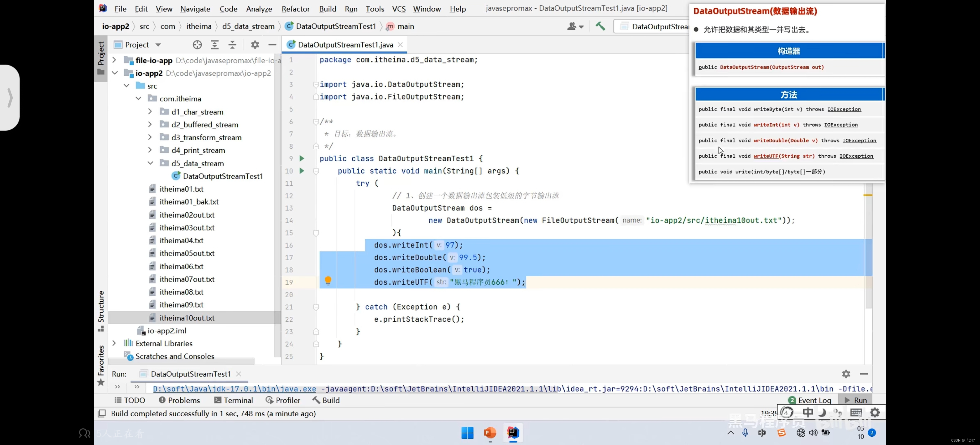
Task: Open Problems tool window
Action: [x=179, y=400]
